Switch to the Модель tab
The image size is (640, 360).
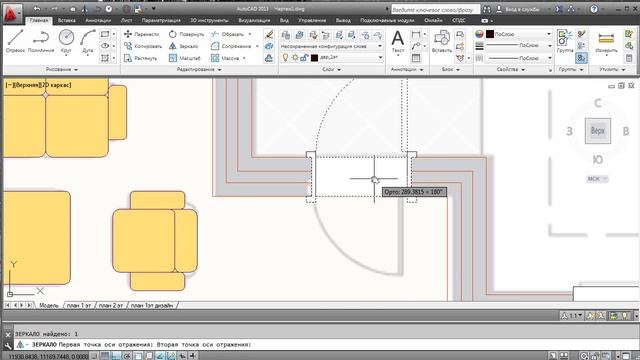49,305
